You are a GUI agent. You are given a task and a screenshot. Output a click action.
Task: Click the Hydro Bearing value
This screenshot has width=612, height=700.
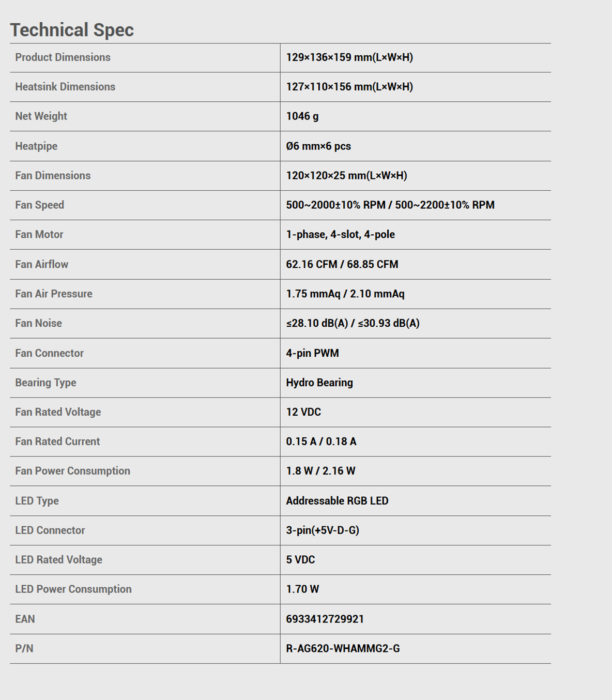coord(319,383)
